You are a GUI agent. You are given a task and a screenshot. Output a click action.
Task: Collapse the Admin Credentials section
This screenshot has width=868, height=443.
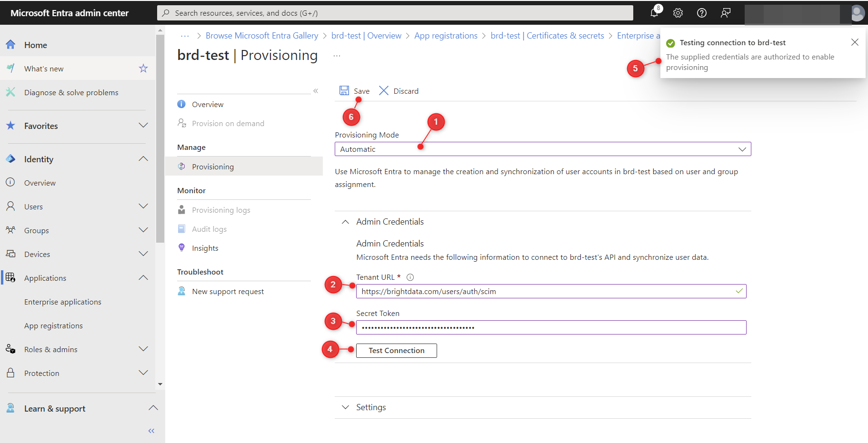346,222
